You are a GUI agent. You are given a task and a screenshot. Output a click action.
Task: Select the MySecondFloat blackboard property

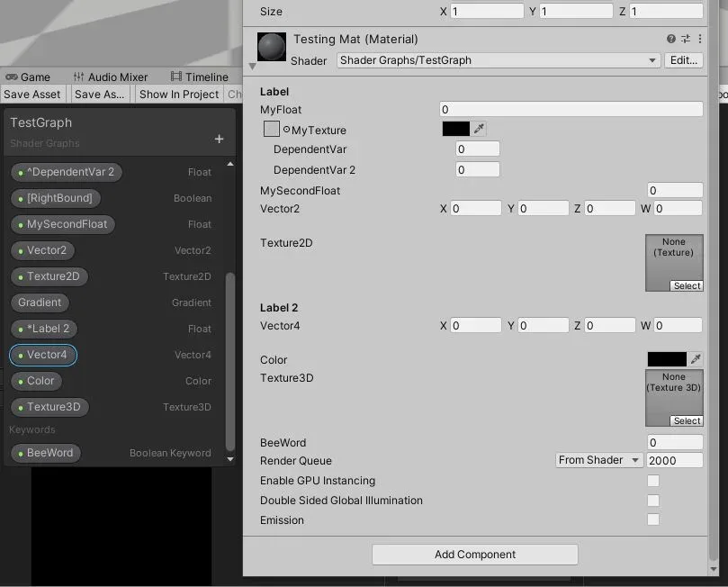point(63,224)
